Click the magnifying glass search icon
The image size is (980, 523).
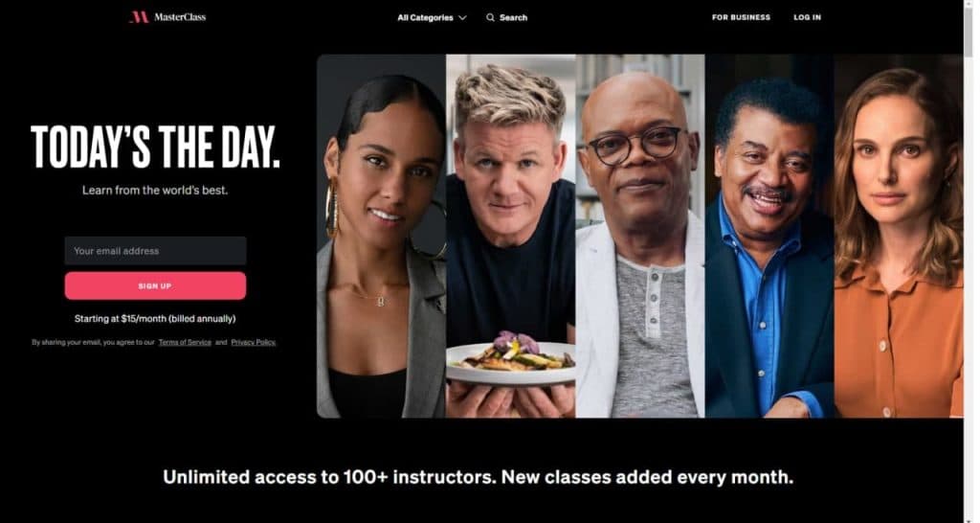[490, 17]
